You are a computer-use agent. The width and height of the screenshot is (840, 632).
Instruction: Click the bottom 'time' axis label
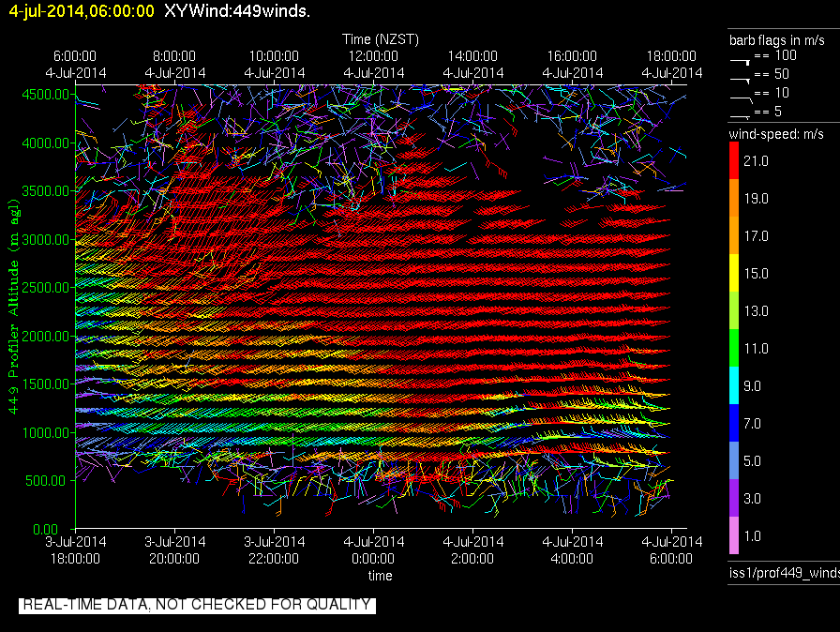point(380,576)
